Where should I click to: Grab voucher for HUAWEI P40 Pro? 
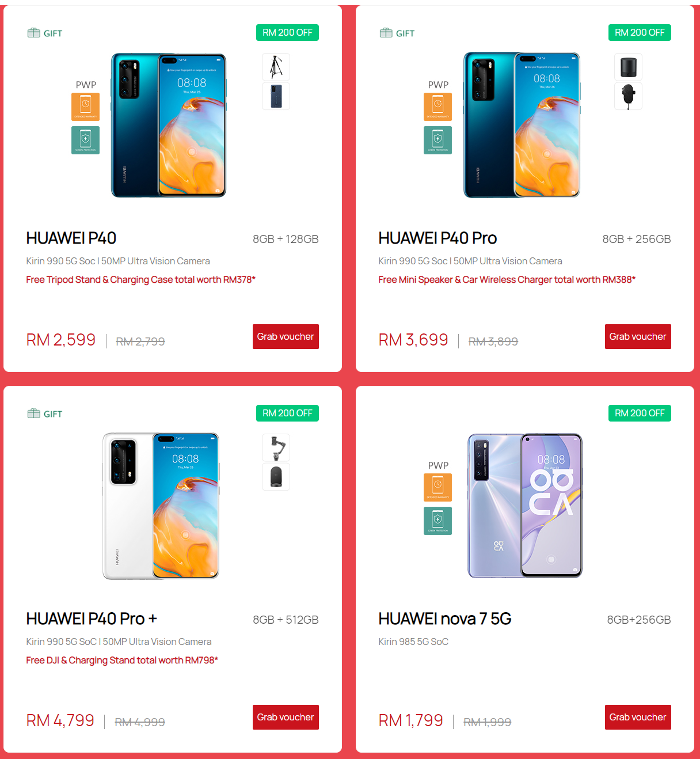coord(638,336)
